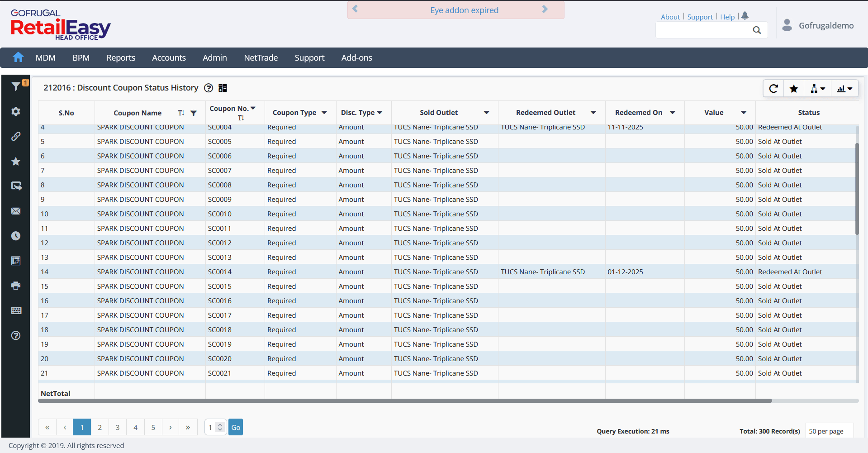This screenshot has width=868, height=453.
Task: Click the help icon beside the report title
Action: (209, 88)
